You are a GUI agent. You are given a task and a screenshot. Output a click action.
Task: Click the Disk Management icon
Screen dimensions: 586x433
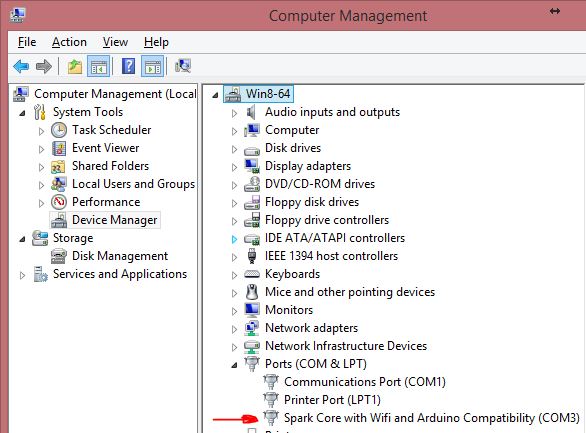tap(59, 256)
